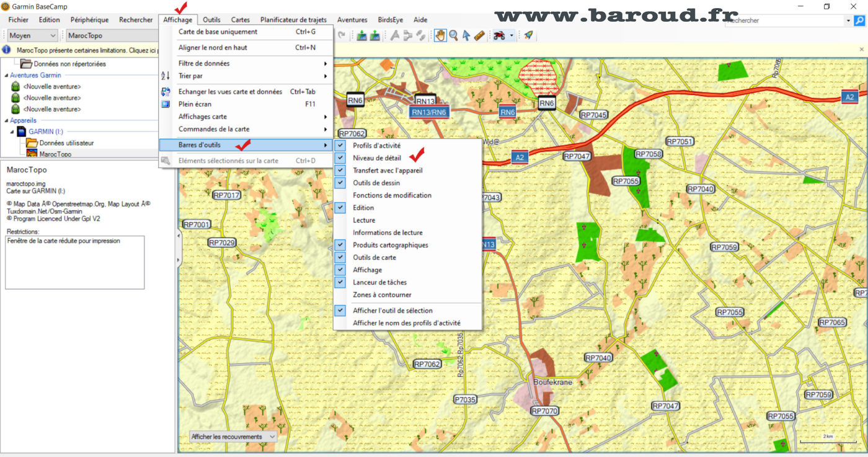Image resolution: width=868 pixels, height=457 pixels.
Task: Click the MarocTopo limitations notice text
Action: [87, 50]
